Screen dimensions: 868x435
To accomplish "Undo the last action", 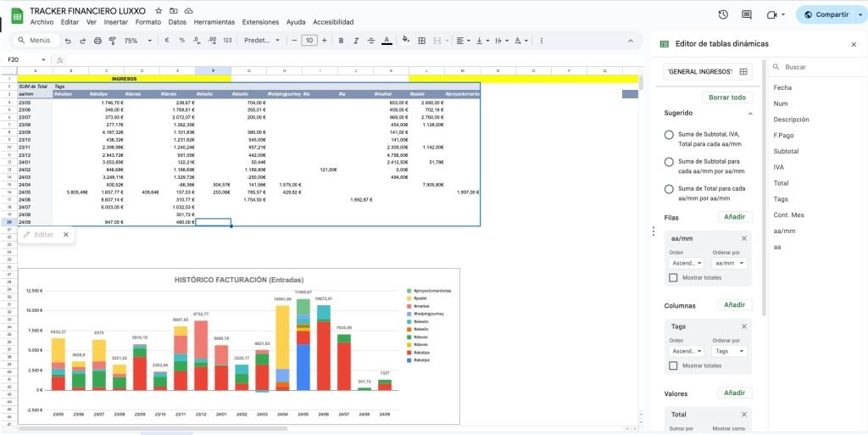I will (68, 41).
